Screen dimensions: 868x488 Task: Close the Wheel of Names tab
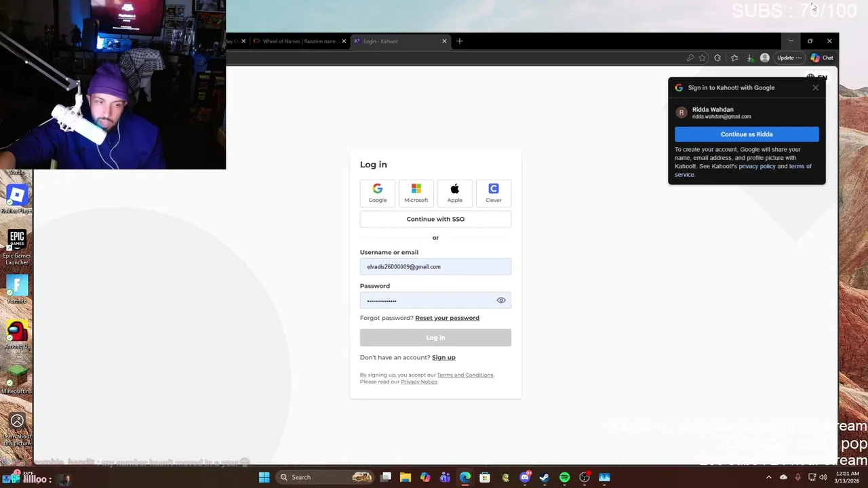pos(344,41)
